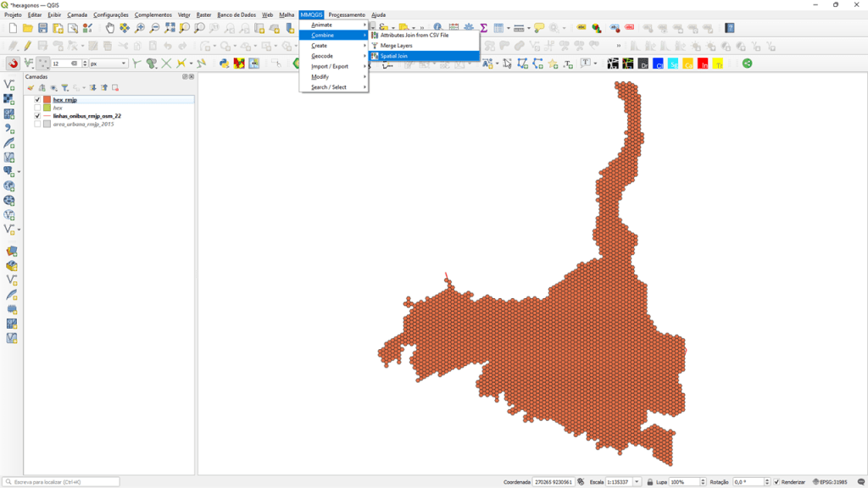868x488 pixels.
Task: Open the Geocode submenu
Action: click(x=322, y=56)
